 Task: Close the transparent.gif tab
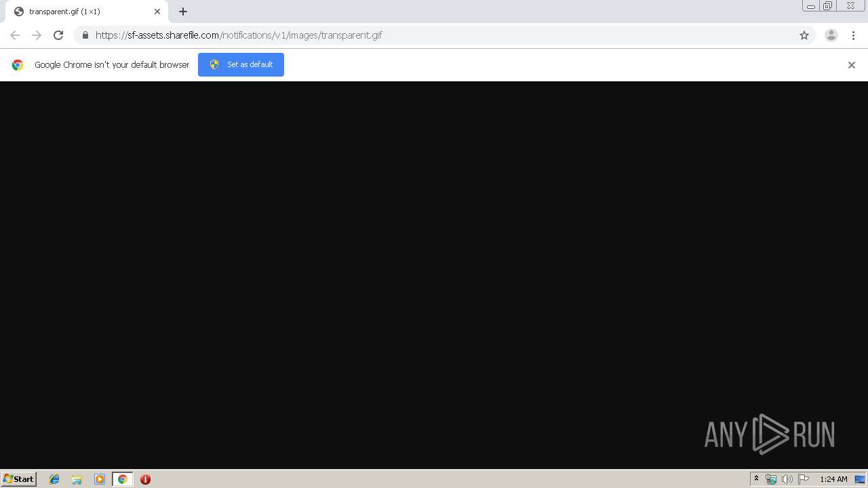click(x=157, y=12)
